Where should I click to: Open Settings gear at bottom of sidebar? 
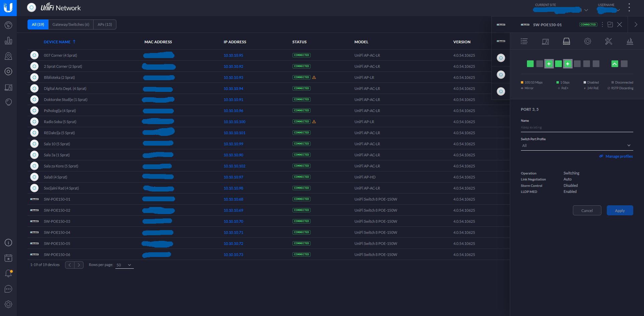(x=8, y=304)
